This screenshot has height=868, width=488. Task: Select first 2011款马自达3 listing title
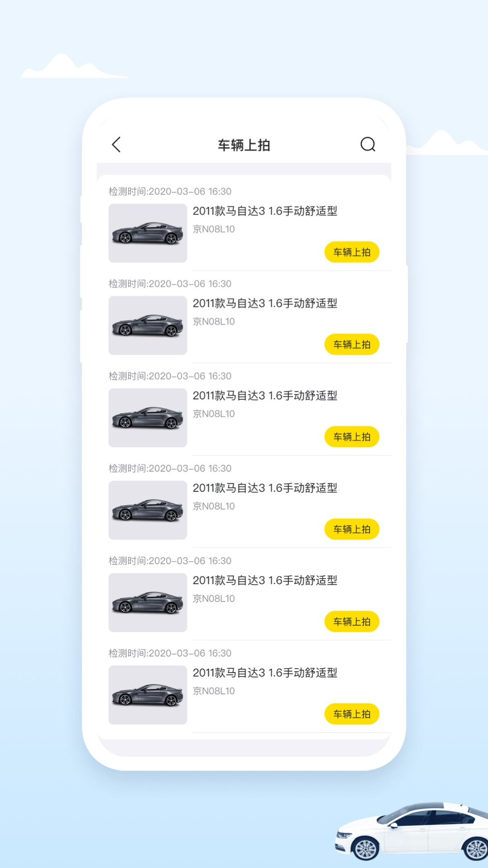pyautogui.click(x=265, y=211)
